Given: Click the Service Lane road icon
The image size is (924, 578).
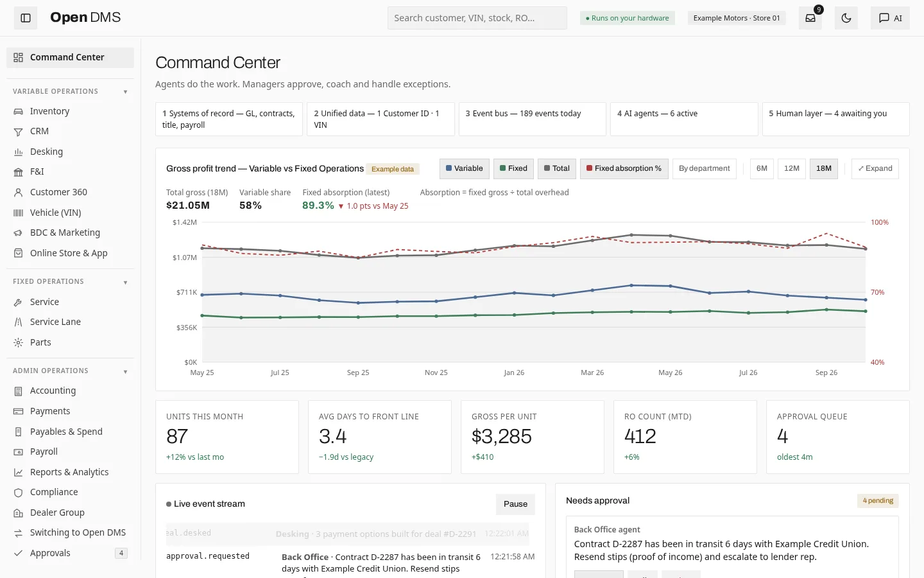Looking at the screenshot, I should tap(19, 322).
